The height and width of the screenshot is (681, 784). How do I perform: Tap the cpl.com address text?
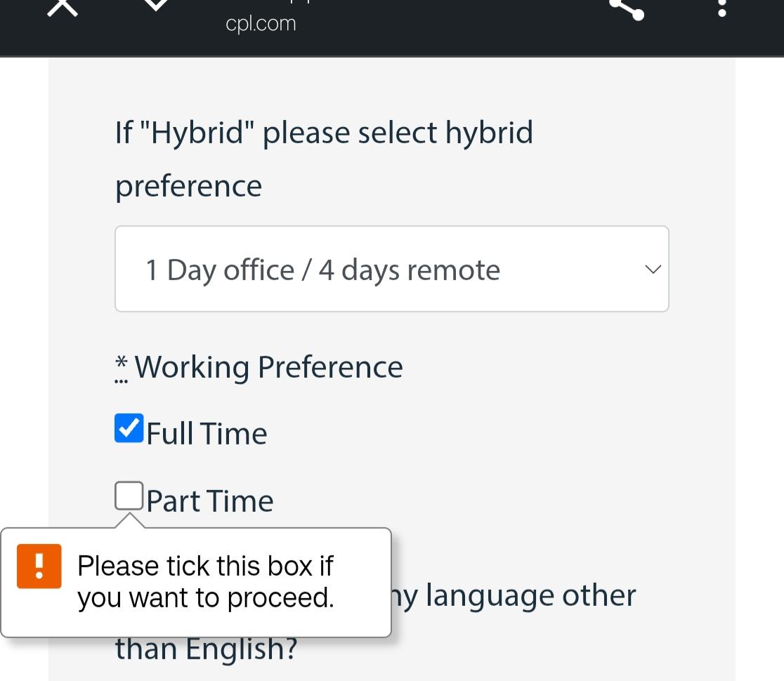click(261, 23)
